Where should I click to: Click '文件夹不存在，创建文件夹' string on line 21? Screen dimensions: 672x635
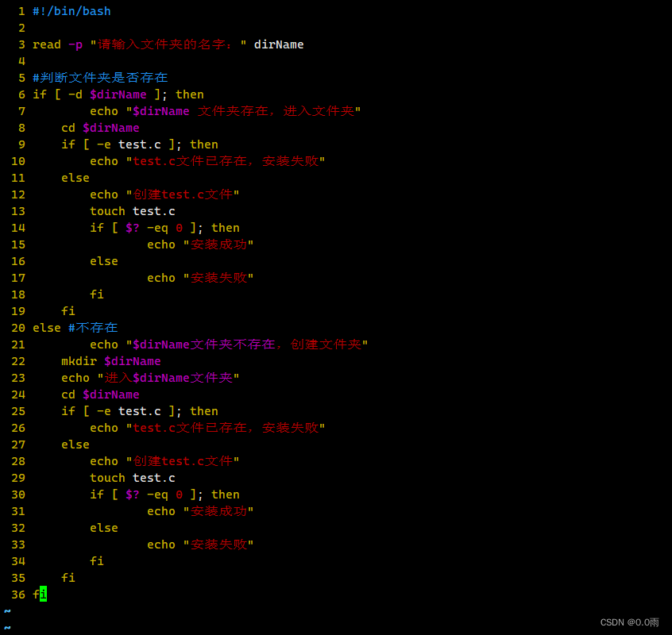[x=276, y=344]
